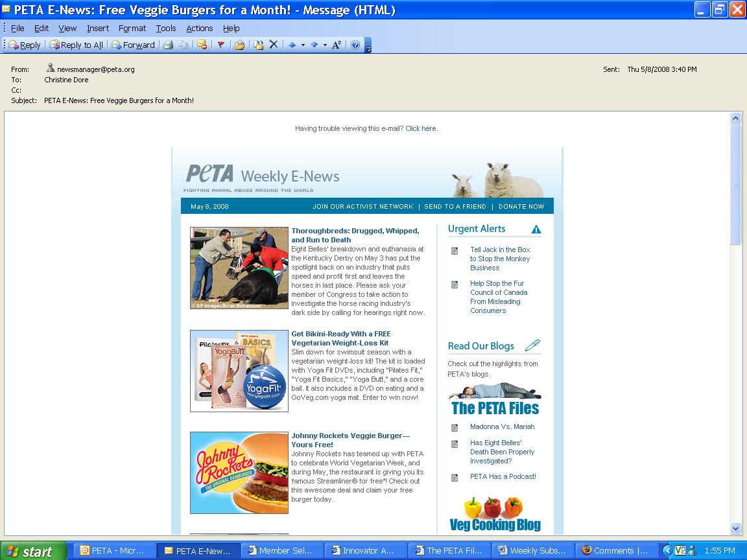747x560 pixels.
Task: Open the Actions menu
Action: click(x=199, y=28)
